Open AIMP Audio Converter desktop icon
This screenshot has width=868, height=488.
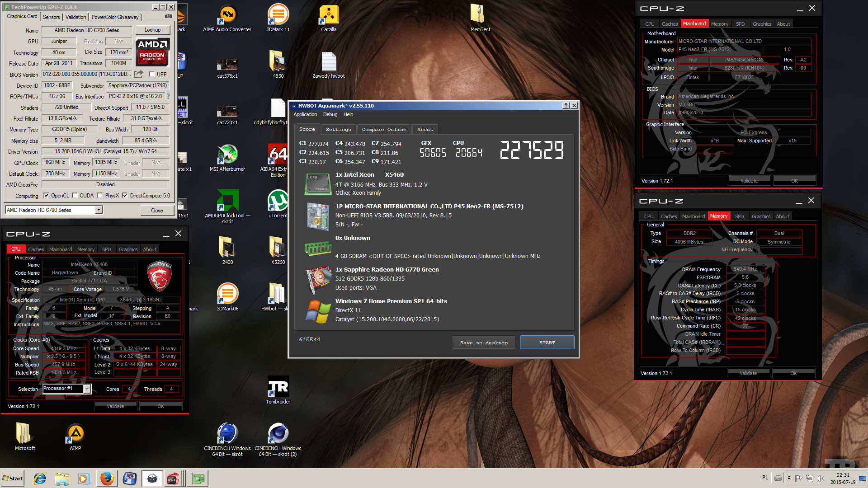tap(227, 19)
